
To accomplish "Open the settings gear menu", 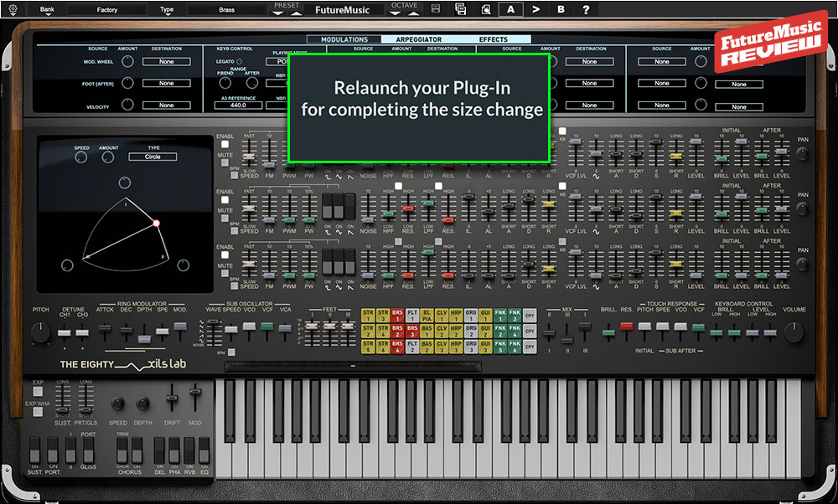I will pos(13,9).
